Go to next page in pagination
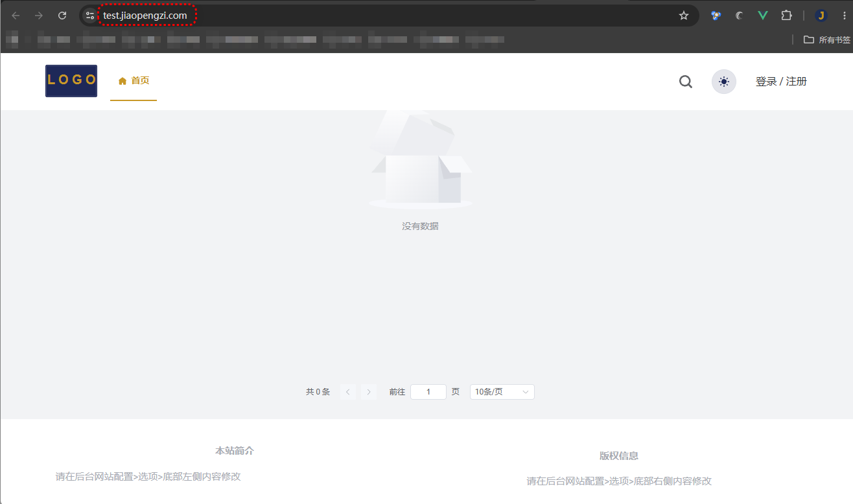Screen dimensions: 853x504 pyautogui.click(x=369, y=392)
